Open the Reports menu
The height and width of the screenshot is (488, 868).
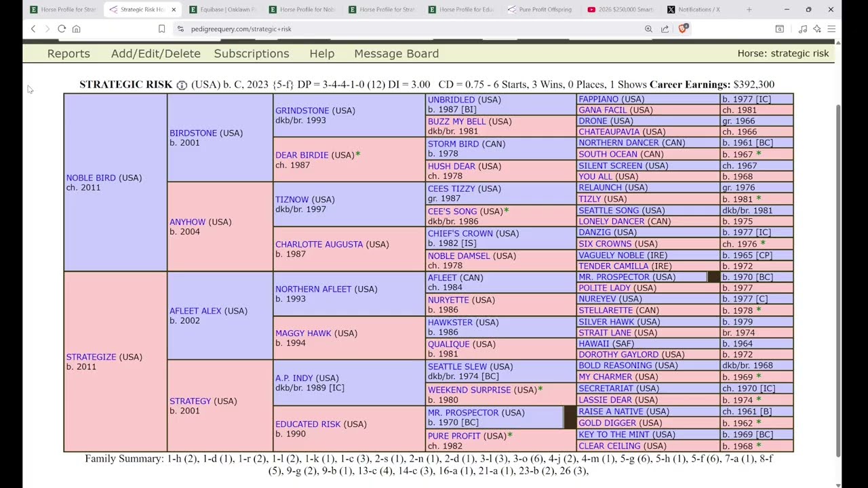[x=68, y=54]
